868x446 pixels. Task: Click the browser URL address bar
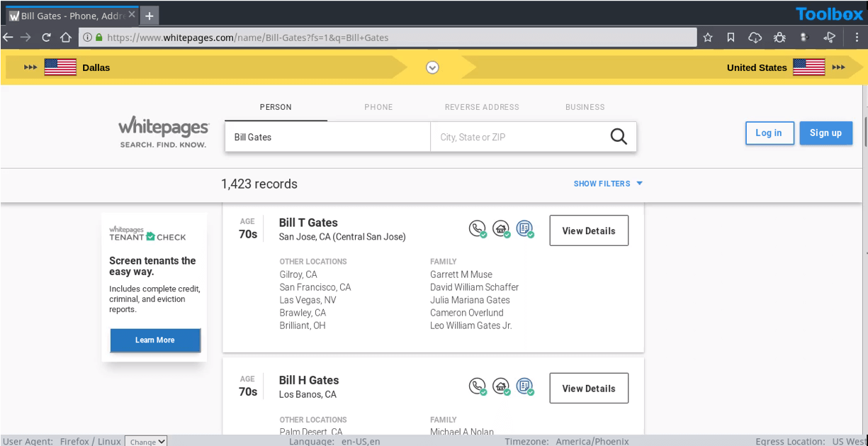(387, 38)
